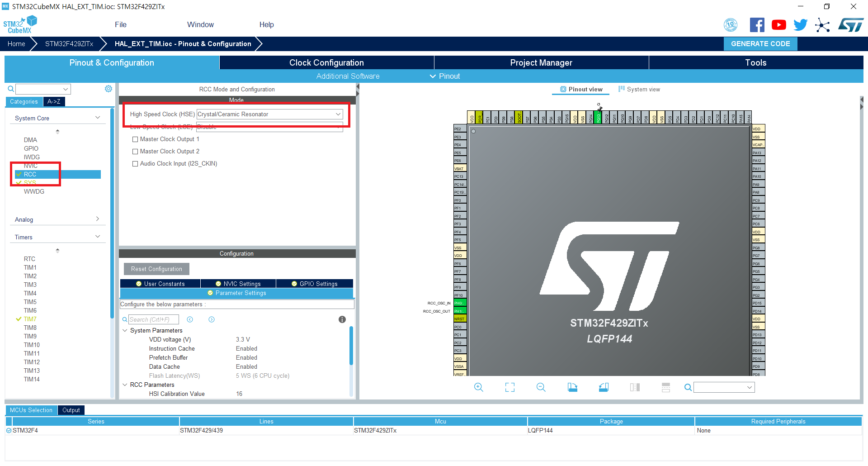Open the Low Speed Clock (LSE) dropdown

click(x=269, y=127)
